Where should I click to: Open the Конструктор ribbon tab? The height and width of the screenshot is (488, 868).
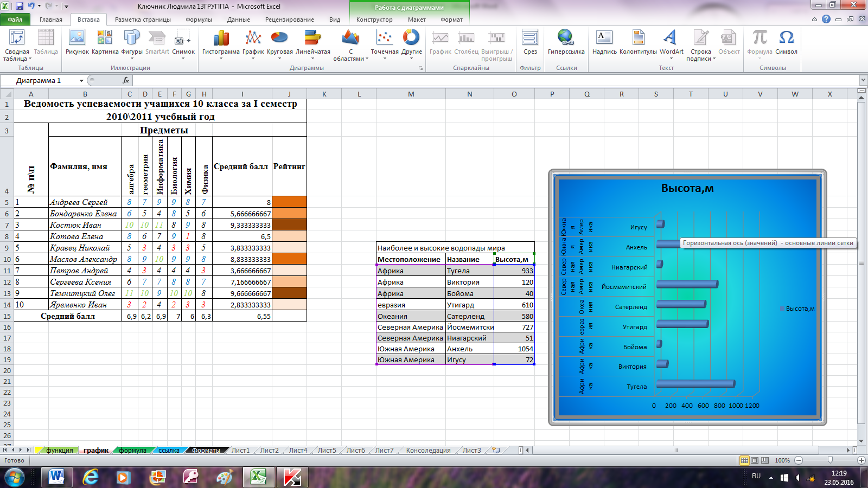374,20
